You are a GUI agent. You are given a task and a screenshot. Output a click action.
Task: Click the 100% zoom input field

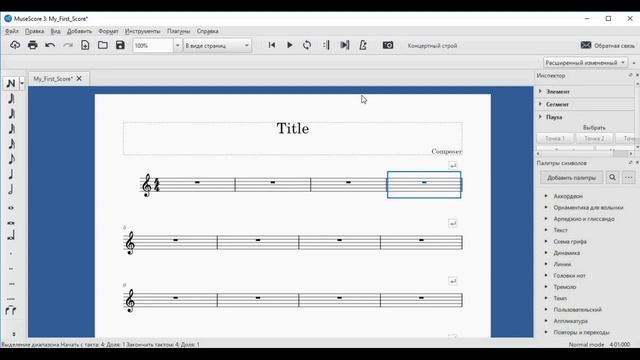(x=153, y=46)
